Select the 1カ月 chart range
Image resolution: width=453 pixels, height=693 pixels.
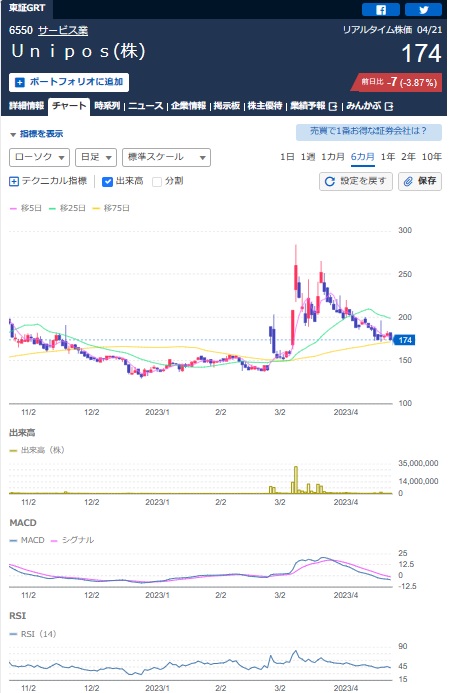click(x=333, y=157)
